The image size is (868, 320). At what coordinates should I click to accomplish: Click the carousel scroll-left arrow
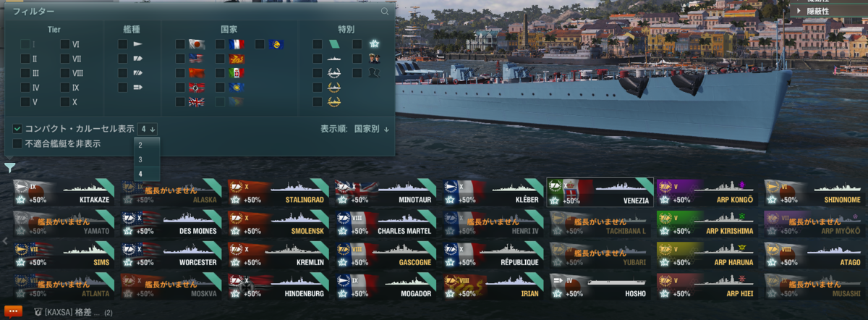tap(4, 240)
